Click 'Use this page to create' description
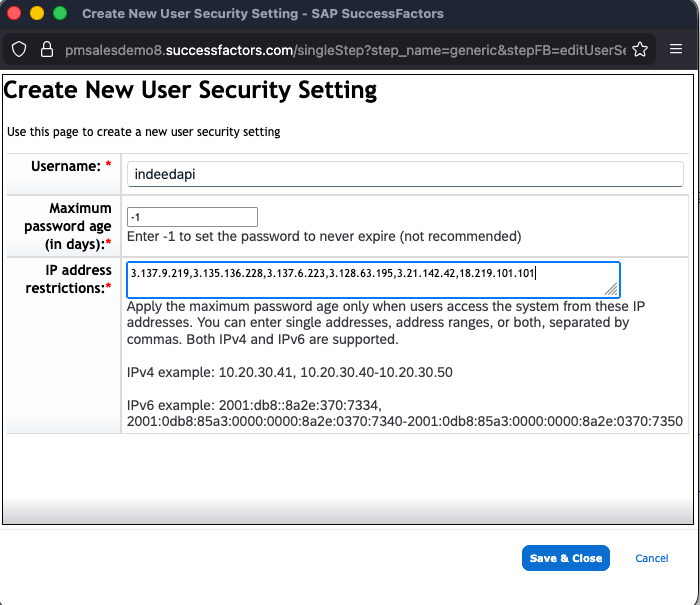The image size is (700, 605). click(x=144, y=132)
